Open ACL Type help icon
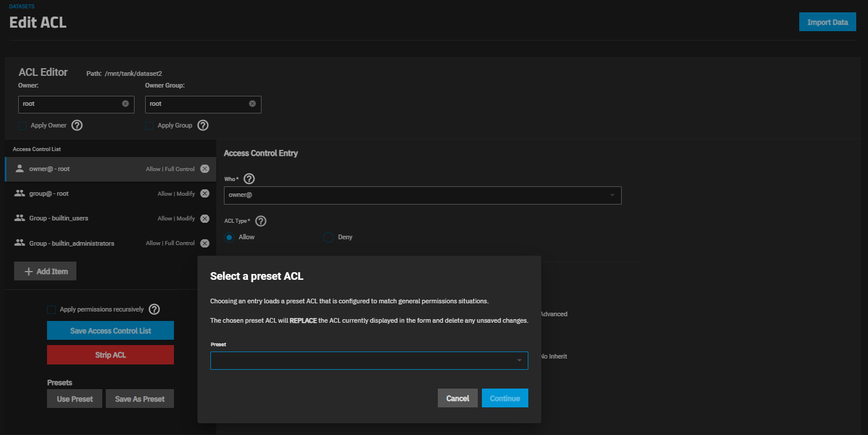The height and width of the screenshot is (435, 868). point(261,221)
